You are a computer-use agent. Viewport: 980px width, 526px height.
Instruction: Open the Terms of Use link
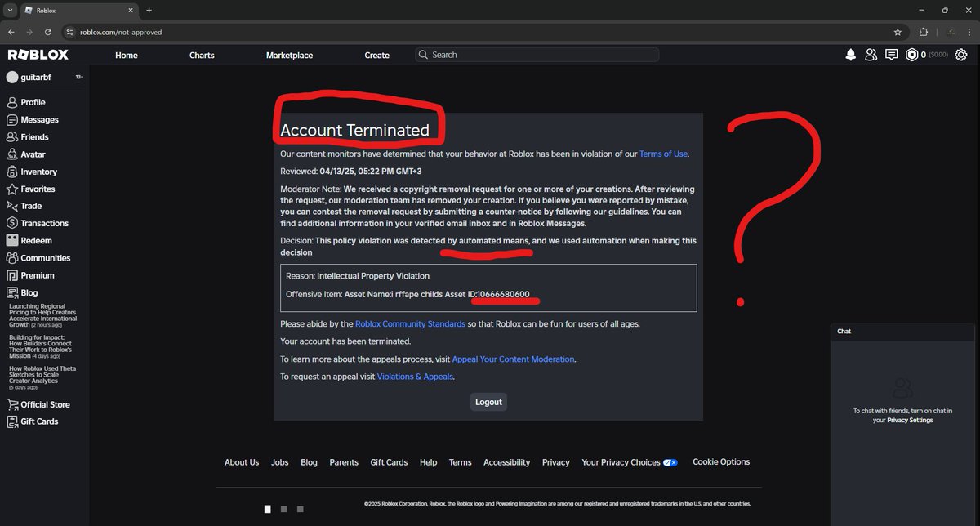pos(664,153)
